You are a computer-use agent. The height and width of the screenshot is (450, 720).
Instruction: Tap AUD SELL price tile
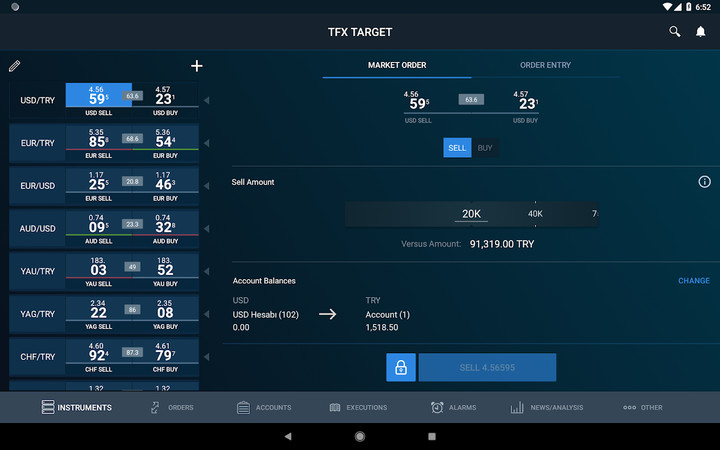(98, 228)
